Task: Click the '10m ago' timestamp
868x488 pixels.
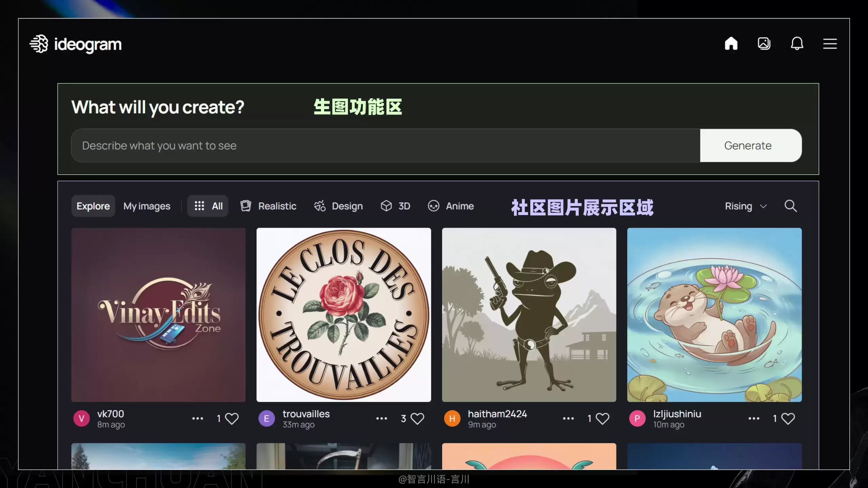Action: pyautogui.click(x=669, y=425)
